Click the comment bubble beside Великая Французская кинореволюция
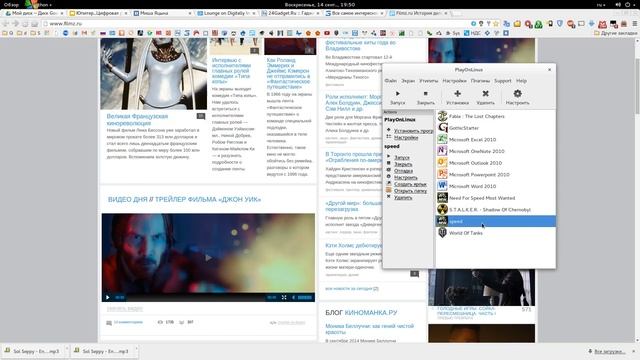The width and height of the screenshot is (640, 360). click(x=201, y=116)
